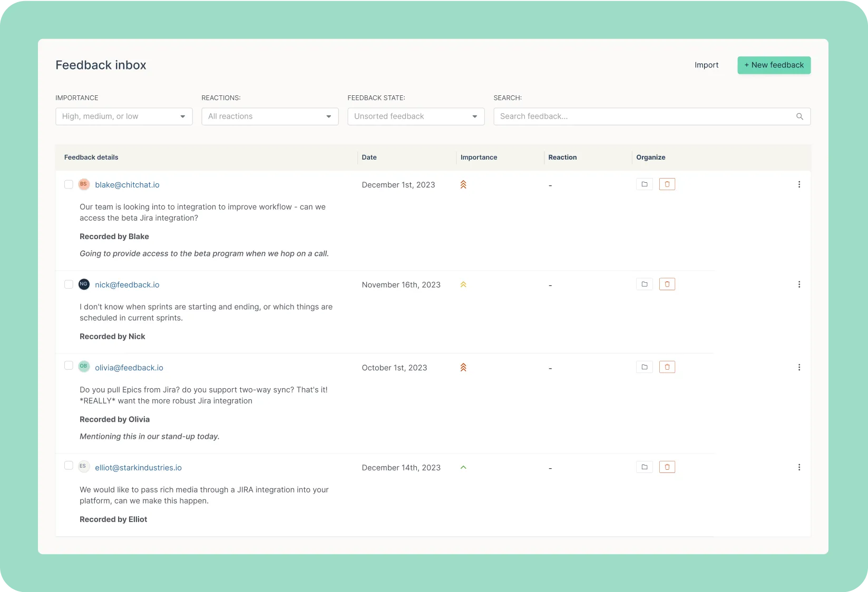This screenshot has height=592, width=868.
Task: Click the trash icon on Olivia's feedback row
Action: [667, 367]
